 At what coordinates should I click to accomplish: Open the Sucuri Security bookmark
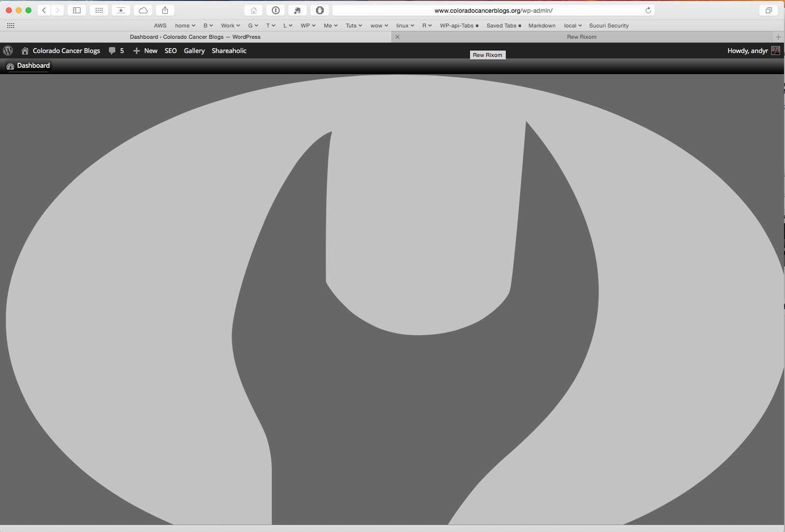pyautogui.click(x=608, y=26)
